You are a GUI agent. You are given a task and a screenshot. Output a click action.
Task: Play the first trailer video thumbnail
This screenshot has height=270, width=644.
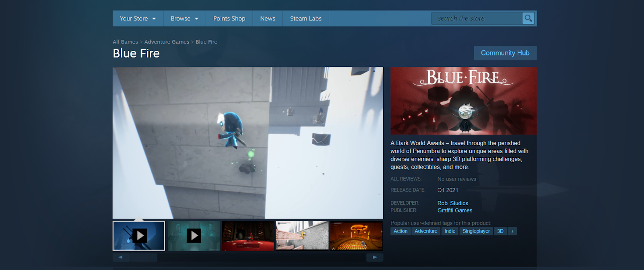pos(139,236)
